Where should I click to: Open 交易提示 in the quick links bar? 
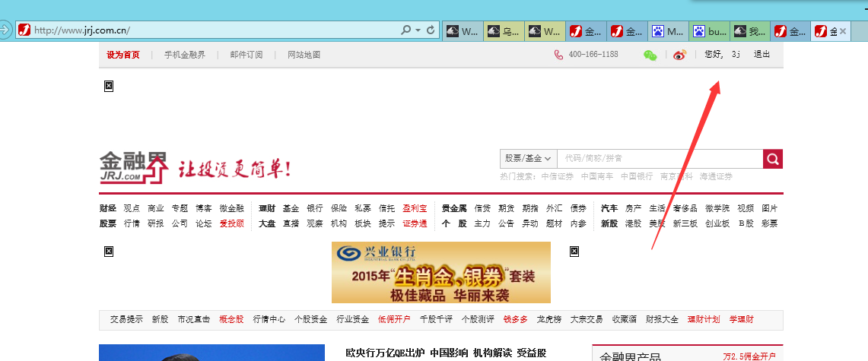point(126,319)
